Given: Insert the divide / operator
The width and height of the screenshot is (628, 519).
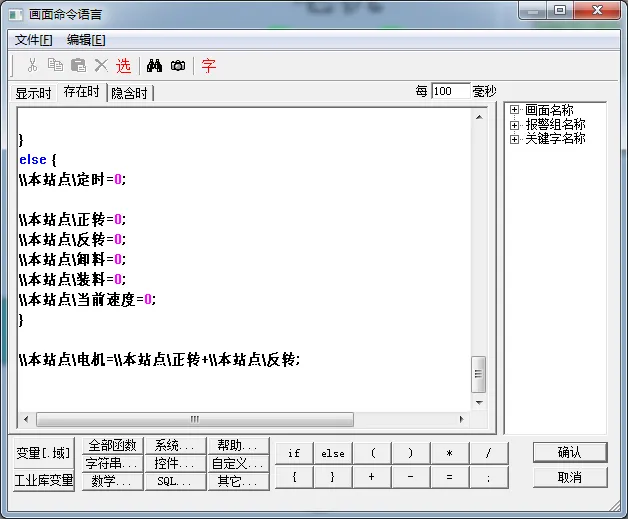Looking at the screenshot, I should pyautogui.click(x=489, y=453).
